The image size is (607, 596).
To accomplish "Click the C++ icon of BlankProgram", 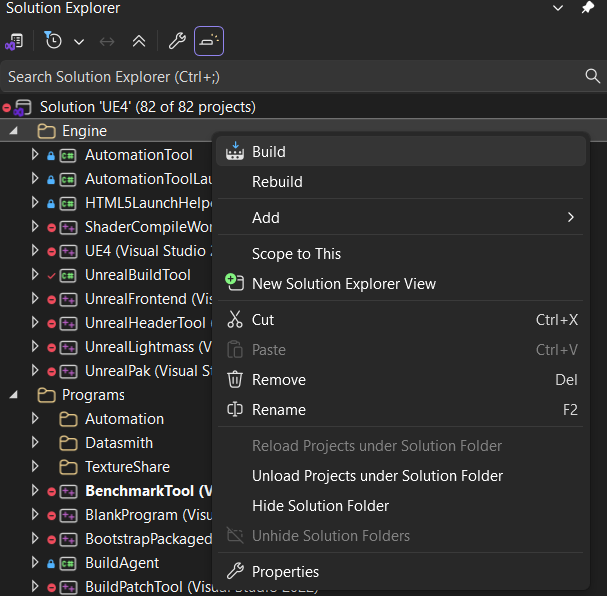I will 68,516.
